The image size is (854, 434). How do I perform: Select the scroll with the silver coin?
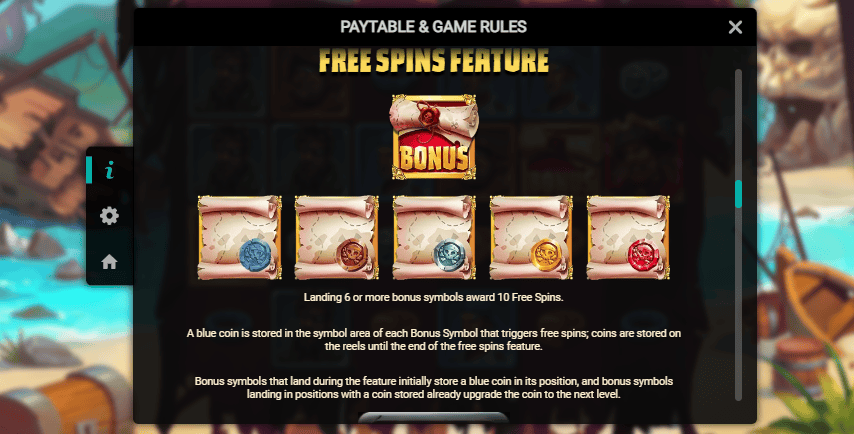(434, 237)
